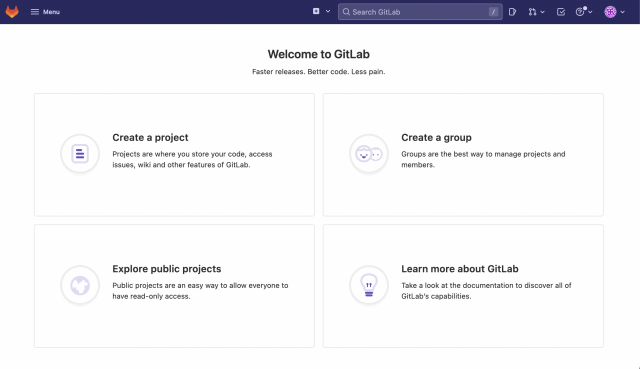The image size is (640, 369).
Task: Click the Create a group heading
Action: 436,138
